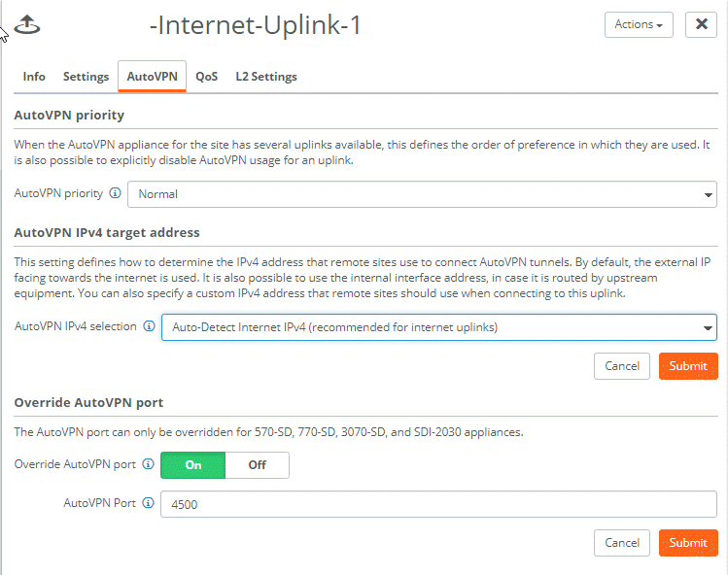Click info icon beside AutoVPN Port label

point(148,503)
